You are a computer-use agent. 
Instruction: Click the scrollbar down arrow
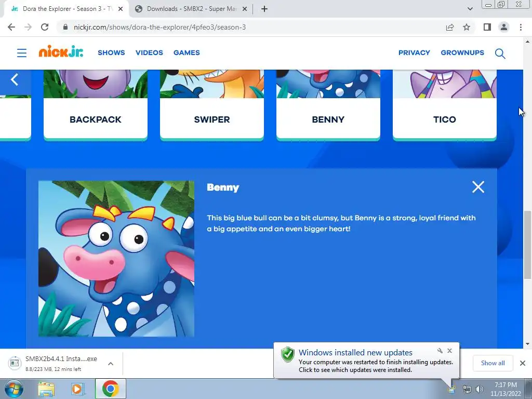pyautogui.click(x=528, y=344)
